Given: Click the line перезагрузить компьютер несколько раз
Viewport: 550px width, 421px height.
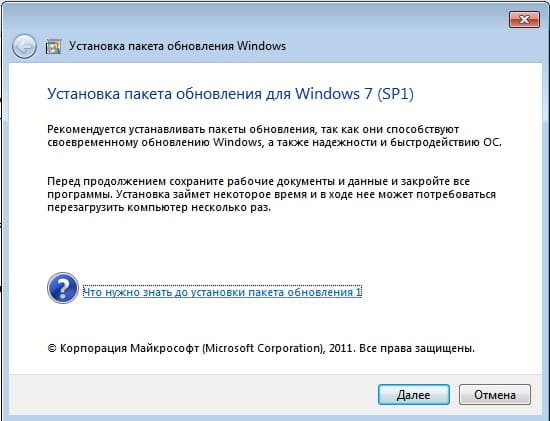Looking at the screenshot, I should click(159, 207).
